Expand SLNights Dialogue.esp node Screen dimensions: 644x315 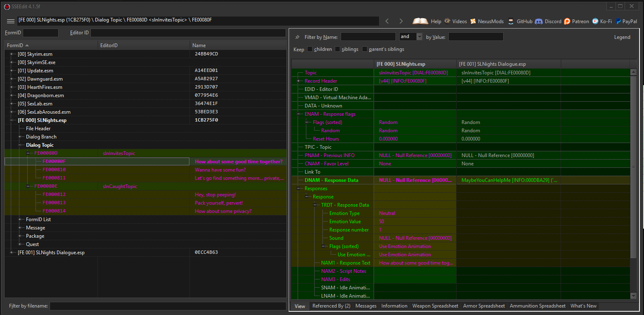(12, 253)
